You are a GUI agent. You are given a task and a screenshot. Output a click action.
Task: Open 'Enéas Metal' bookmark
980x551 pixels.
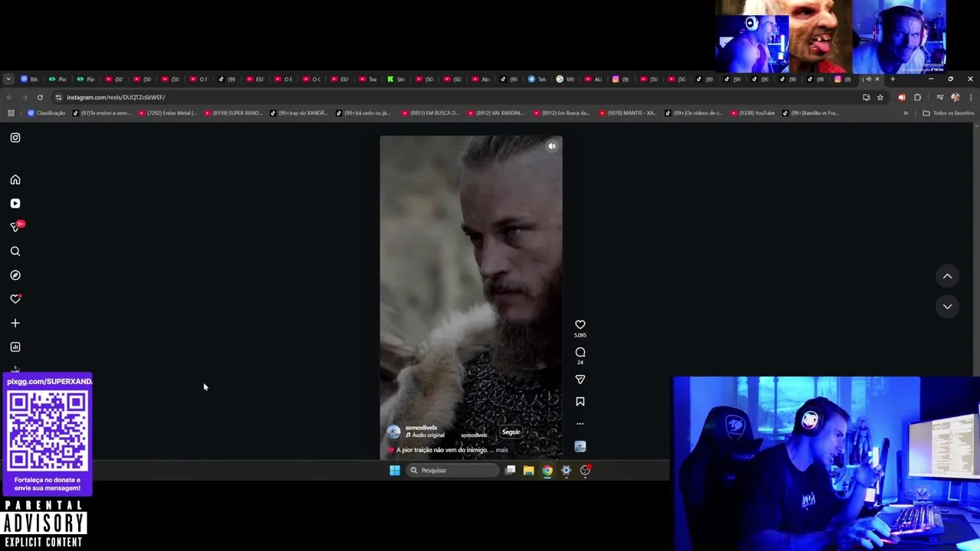pyautogui.click(x=167, y=113)
